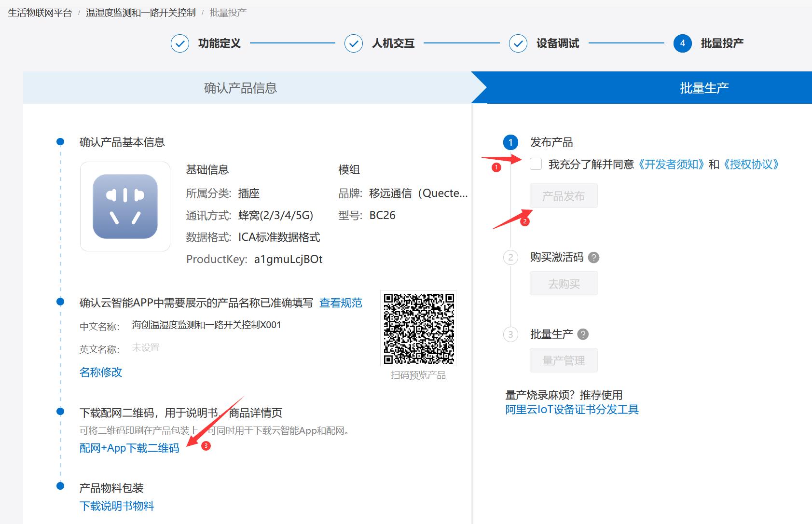This screenshot has width=812, height=524.
Task: Click the ProductKey value a1gmuLcjBOt
Action: pos(289,259)
